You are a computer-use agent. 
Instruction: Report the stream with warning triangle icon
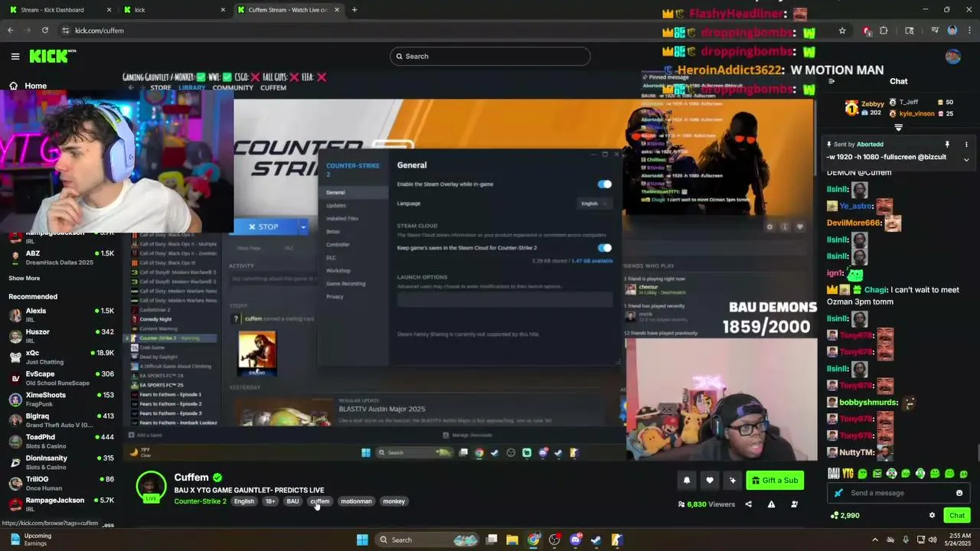coord(771,504)
